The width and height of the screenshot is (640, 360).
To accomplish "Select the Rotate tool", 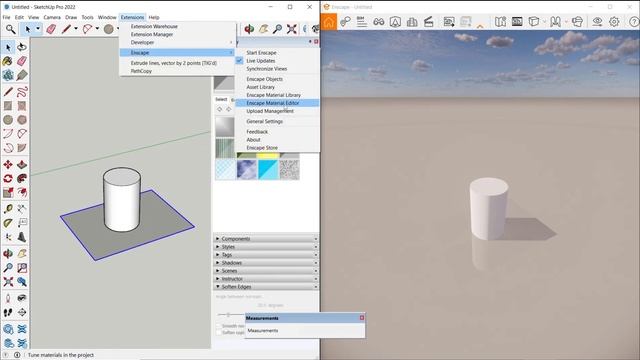I will [8, 178].
